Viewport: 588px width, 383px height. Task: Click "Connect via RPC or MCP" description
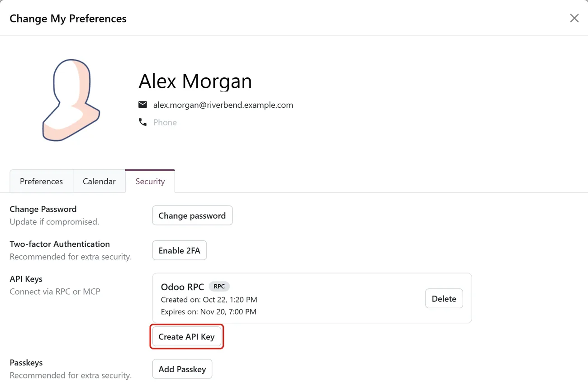click(55, 292)
